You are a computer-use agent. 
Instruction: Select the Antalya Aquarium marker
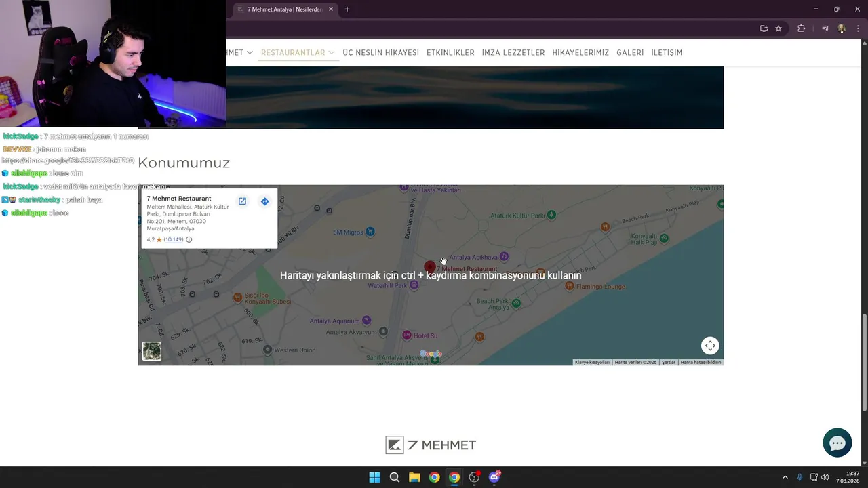point(367,320)
